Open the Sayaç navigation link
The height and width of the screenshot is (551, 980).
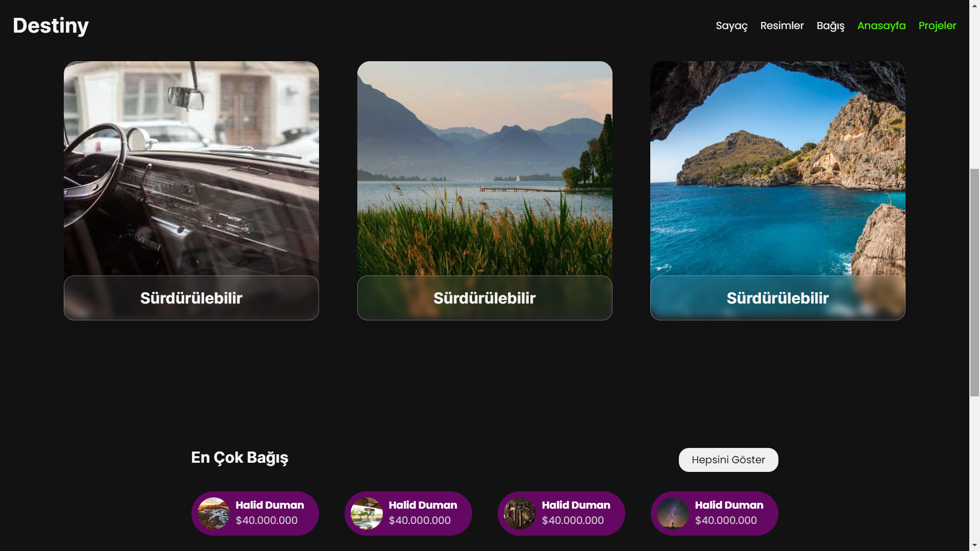pos(731,26)
